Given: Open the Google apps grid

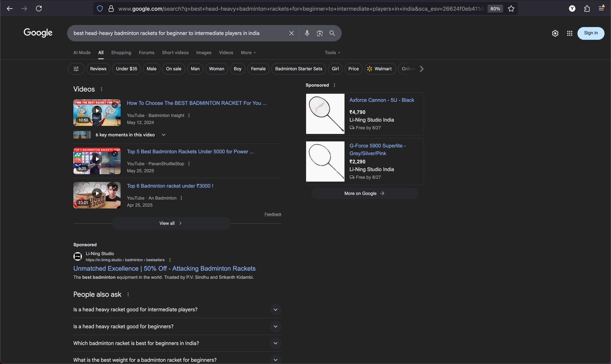Looking at the screenshot, I should (x=570, y=33).
